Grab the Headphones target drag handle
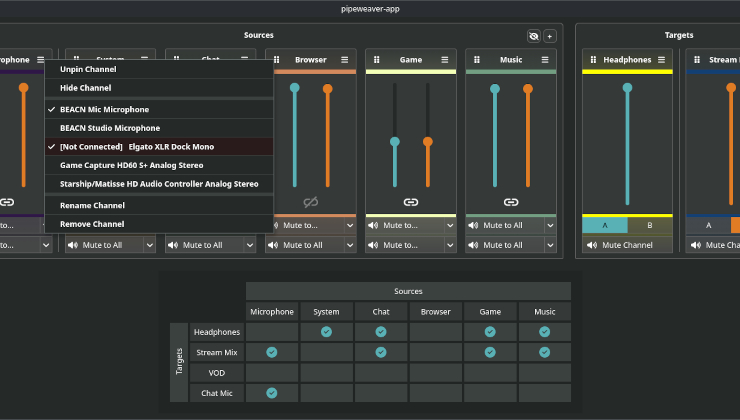 click(x=593, y=60)
